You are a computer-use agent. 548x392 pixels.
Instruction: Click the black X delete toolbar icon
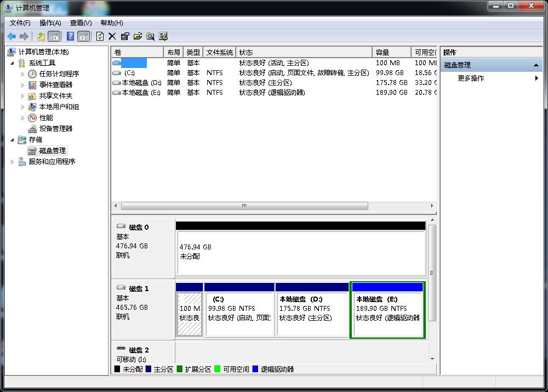click(112, 36)
